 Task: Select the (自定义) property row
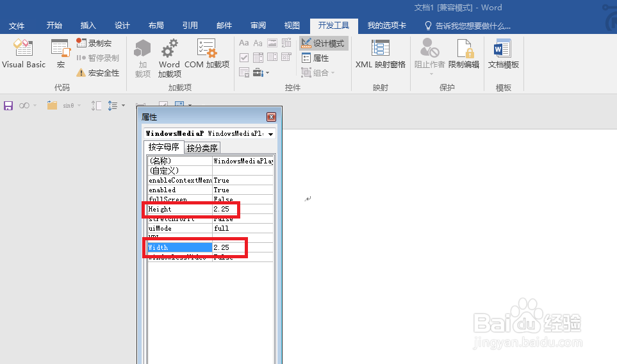[x=211, y=170]
